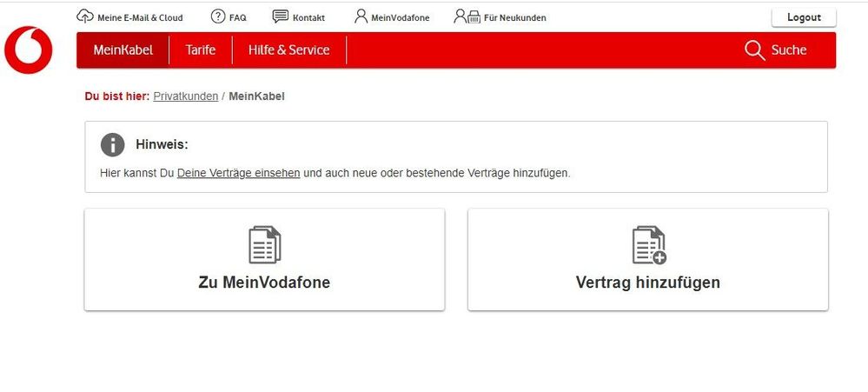This screenshot has height=392, width=868.
Task: Click the Logout button
Action: pyautogui.click(x=804, y=17)
